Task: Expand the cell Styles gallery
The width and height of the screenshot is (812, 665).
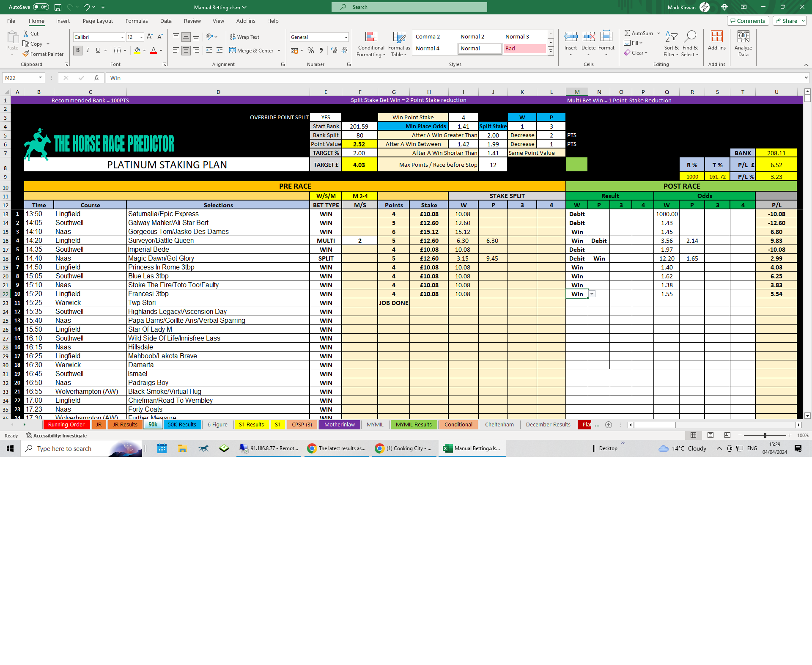Action: 551,51
